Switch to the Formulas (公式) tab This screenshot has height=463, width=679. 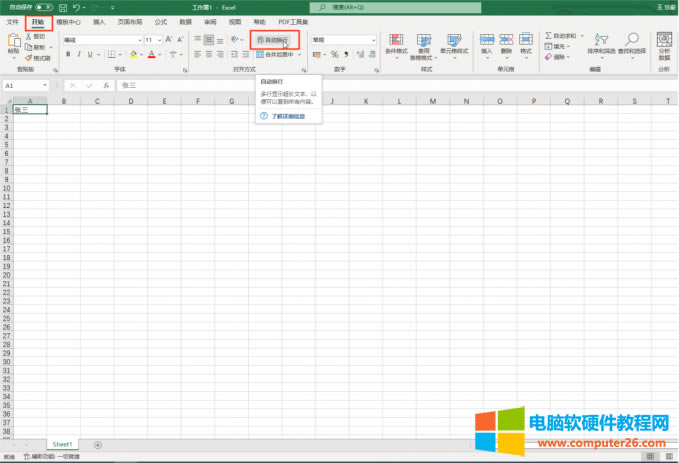pyautogui.click(x=160, y=20)
